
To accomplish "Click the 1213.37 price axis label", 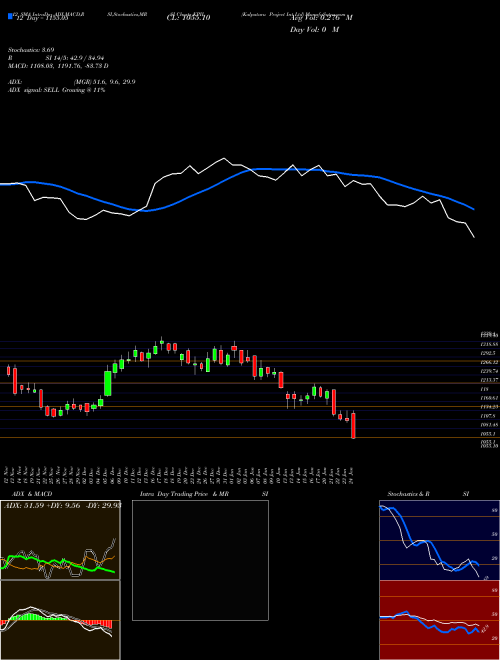I will tap(490, 380).
